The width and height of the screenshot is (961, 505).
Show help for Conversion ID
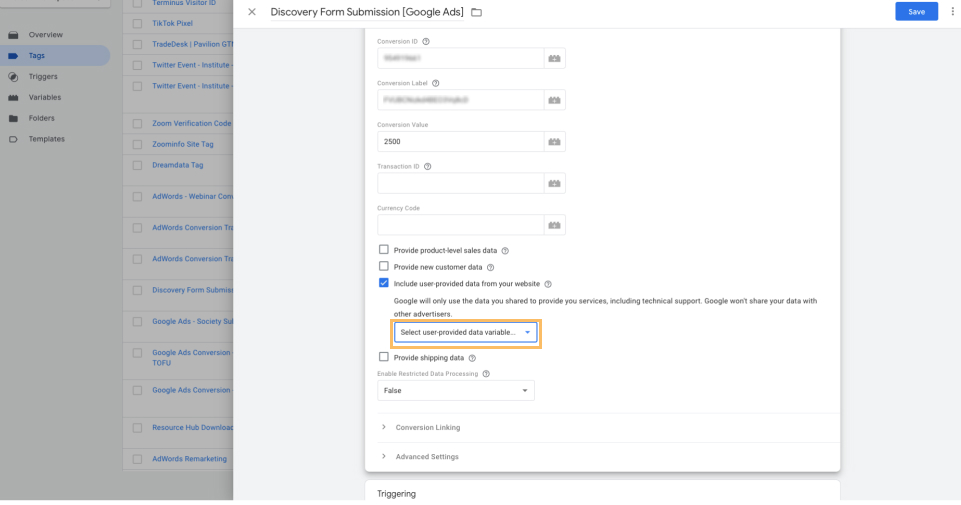(426, 42)
